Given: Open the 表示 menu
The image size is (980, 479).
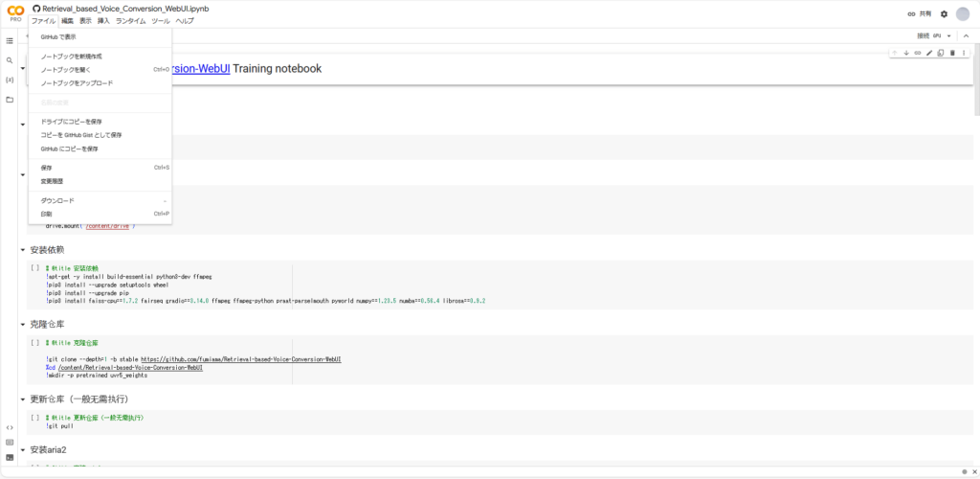Looking at the screenshot, I should click(85, 21).
